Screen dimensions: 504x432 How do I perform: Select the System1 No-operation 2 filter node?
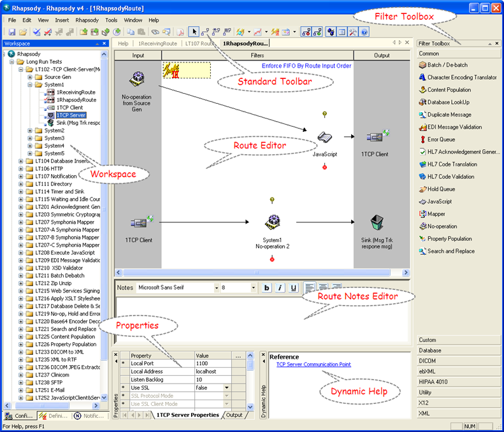click(273, 222)
